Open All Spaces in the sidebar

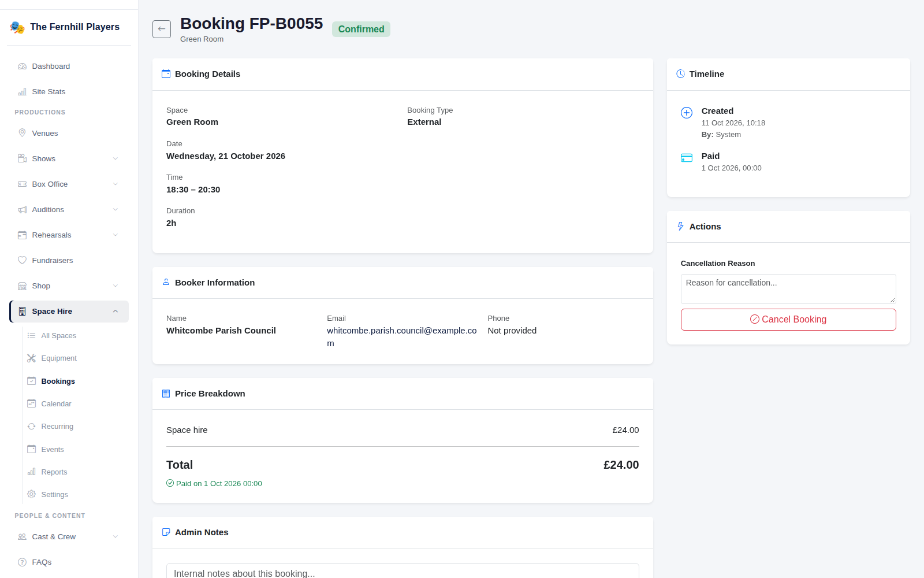pyautogui.click(x=76, y=336)
